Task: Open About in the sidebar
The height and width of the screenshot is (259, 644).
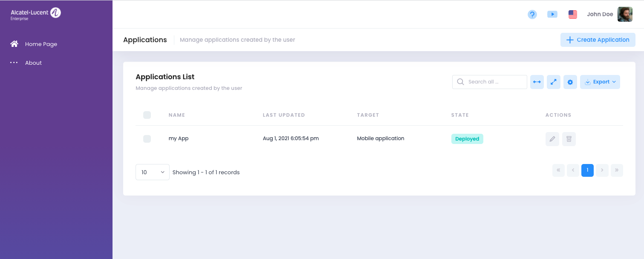Action: [33, 63]
